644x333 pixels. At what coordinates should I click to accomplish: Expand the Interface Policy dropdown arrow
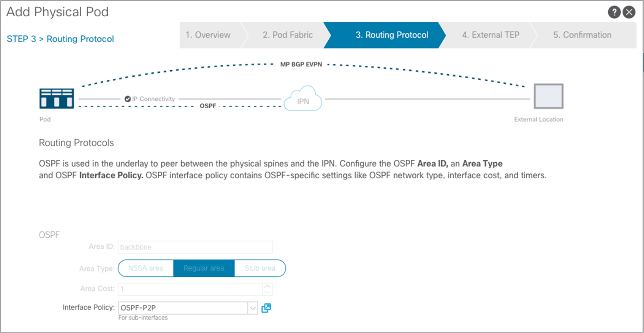(253, 308)
